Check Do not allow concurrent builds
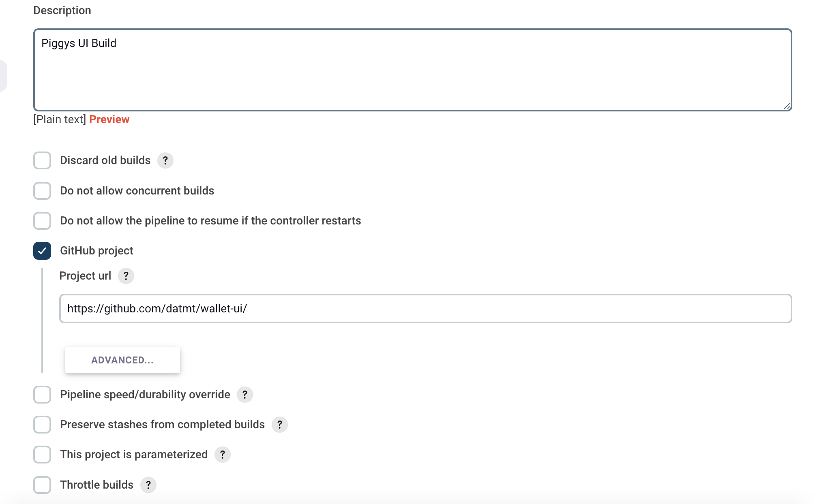Image resolution: width=828 pixels, height=504 pixels. click(42, 191)
